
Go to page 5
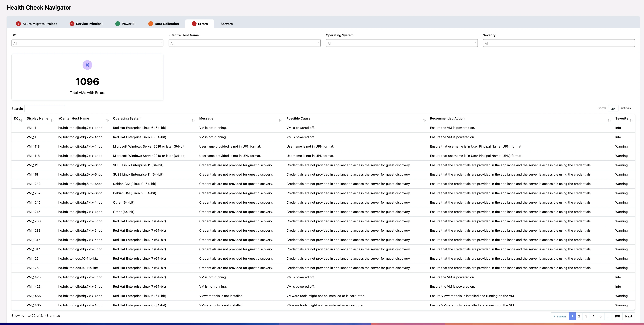pyautogui.click(x=600, y=316)
